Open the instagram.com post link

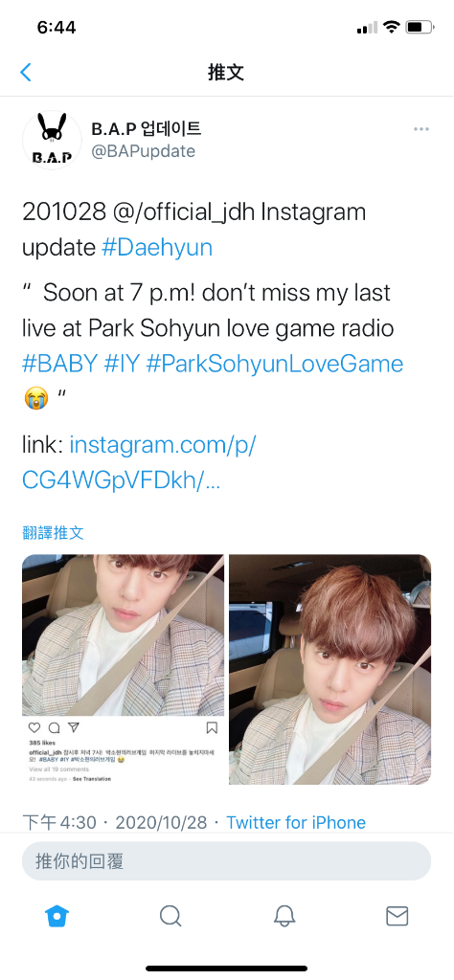click(139, 462)
